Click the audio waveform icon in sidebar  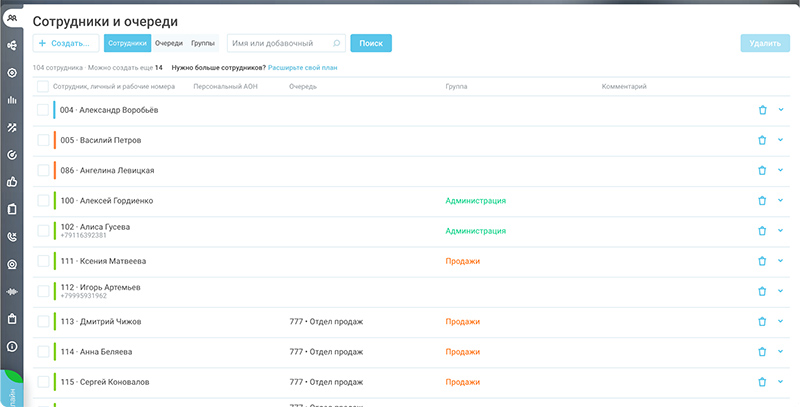[12, 291]
